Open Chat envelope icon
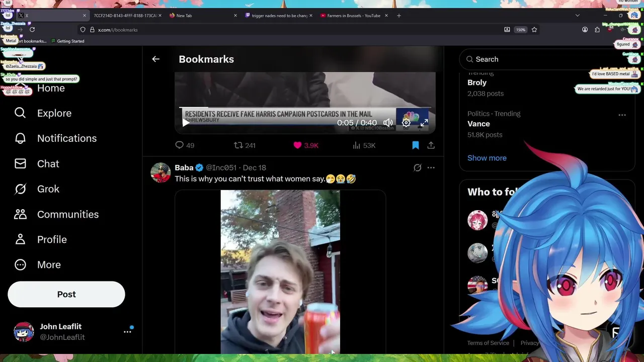Image resolution: width=644 pixels, height=362 pixels. [20, 164]
